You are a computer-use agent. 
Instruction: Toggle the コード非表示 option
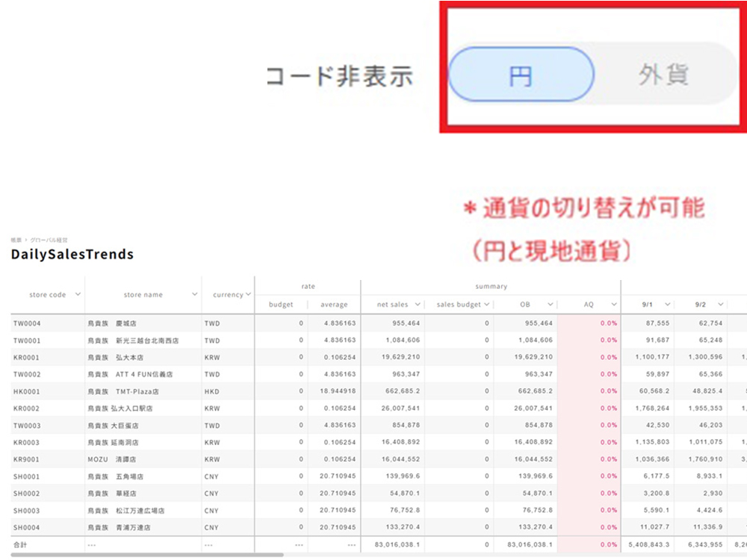point(340,76)
